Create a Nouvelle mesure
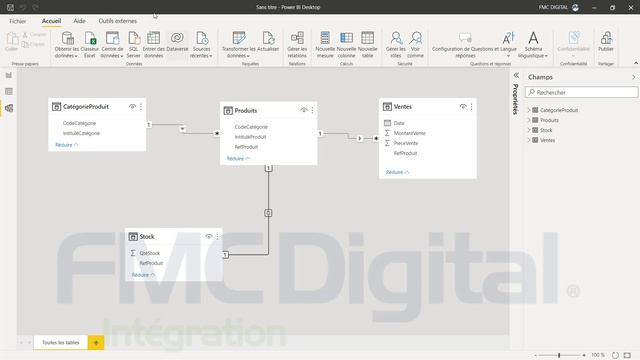The image size is (640, 360). (x=325, y=44)
